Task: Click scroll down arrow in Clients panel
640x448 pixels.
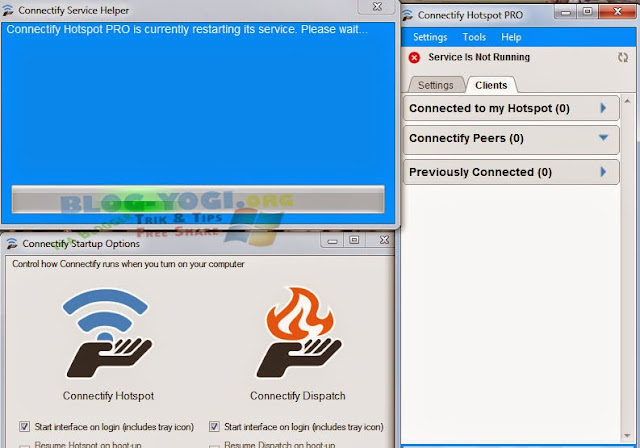Action: tap(627, 436)
